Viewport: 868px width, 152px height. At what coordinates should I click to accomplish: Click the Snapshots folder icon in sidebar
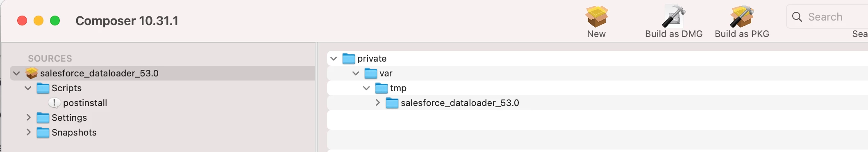(43, 132)
